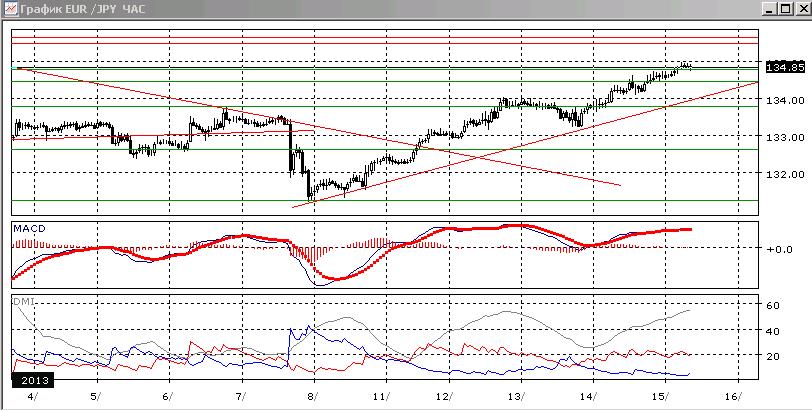Click the date label 12/ on time axis
The width and height of the screenshot is (812, 410).
pyautogui.click(x=444, y=396)
